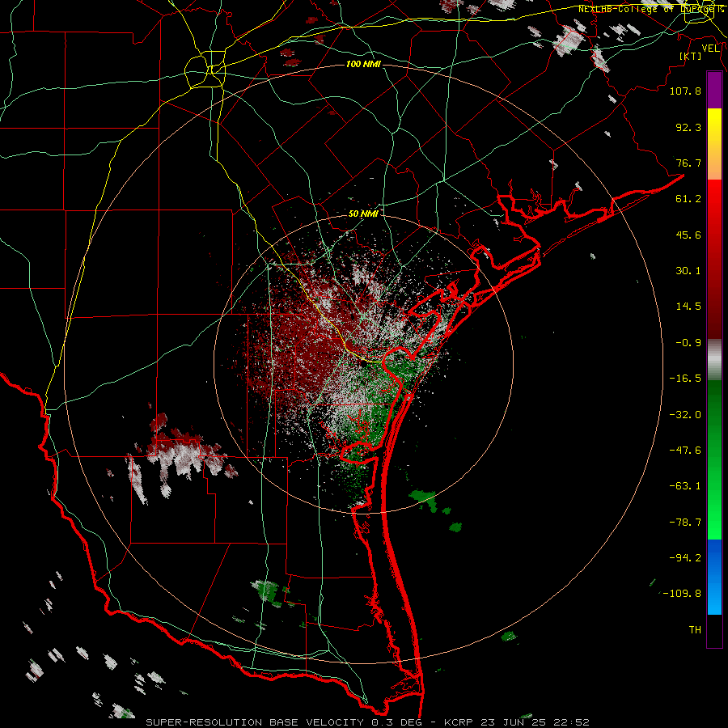The height and width of the screenshot is (728, 728).
Task: Click the -47.6 value on the velocity scale
Action: tap(685, 451)
